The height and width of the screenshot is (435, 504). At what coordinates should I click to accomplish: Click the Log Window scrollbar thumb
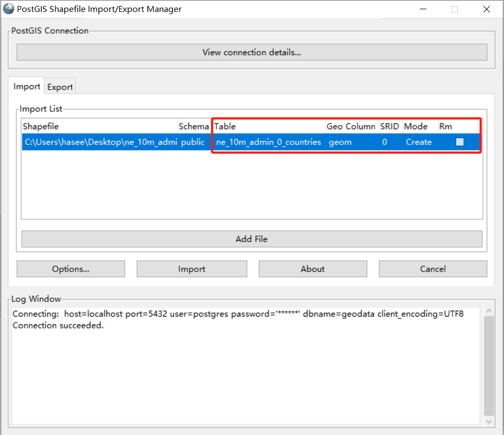(489, 366)
